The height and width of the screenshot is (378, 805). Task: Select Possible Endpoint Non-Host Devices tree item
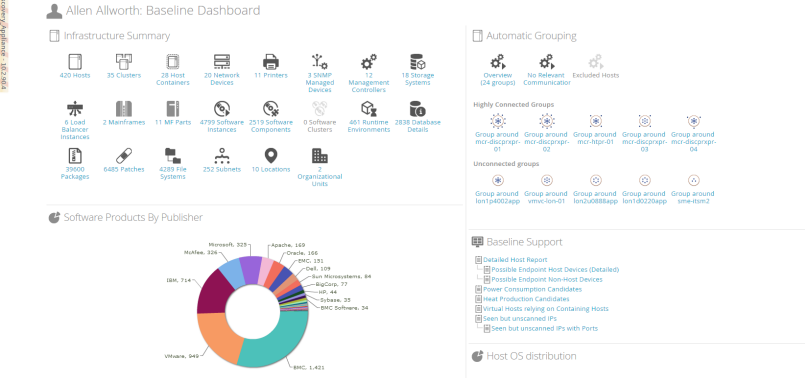tap(547, 279)
